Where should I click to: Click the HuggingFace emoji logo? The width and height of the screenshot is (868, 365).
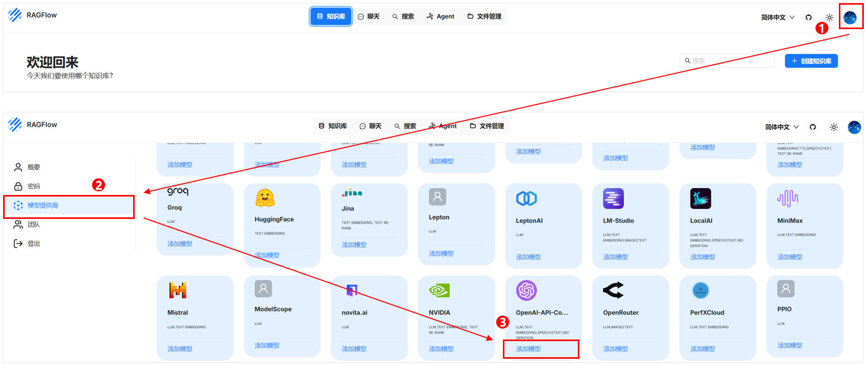(265, 198)
